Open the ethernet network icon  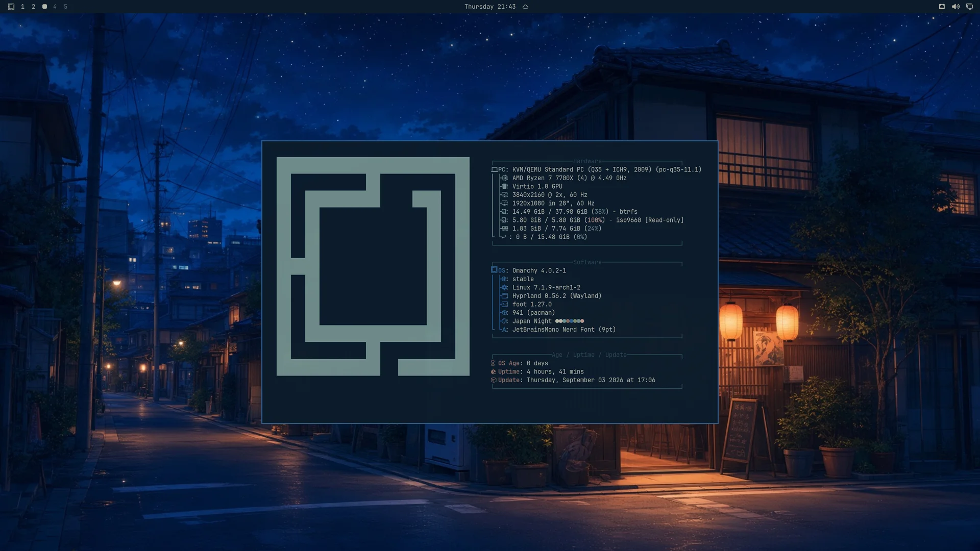(x=942, y=7)
